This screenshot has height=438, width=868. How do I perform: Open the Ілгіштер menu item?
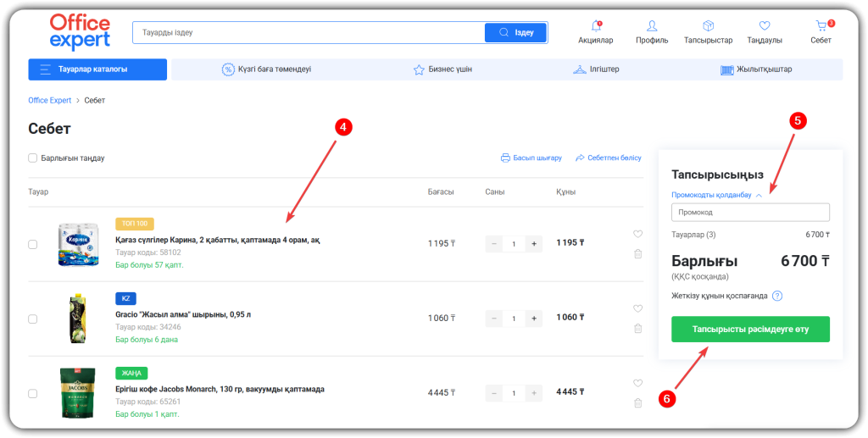click(596, 69)
